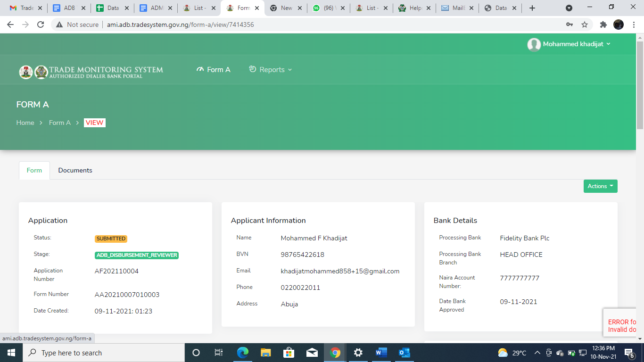Viewport: 644px width, 362px height.
Task: Select phone number 0220022011
Action: point(300,288)
